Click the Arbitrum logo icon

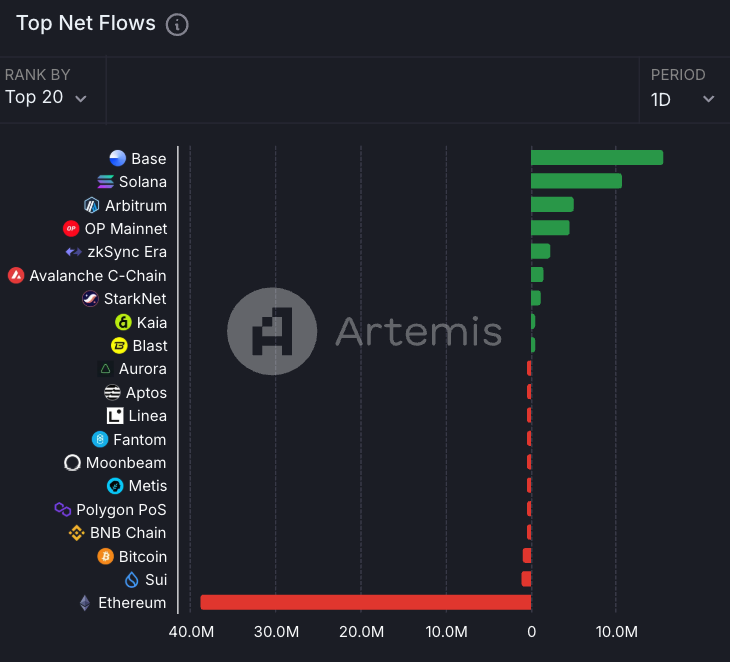[x=92, y=205]
